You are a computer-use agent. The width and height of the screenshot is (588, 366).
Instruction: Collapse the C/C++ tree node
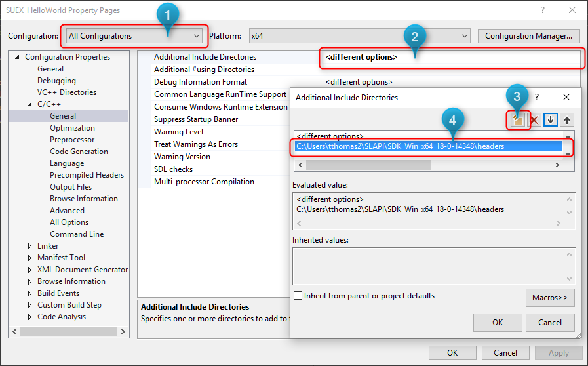point(29,104)
